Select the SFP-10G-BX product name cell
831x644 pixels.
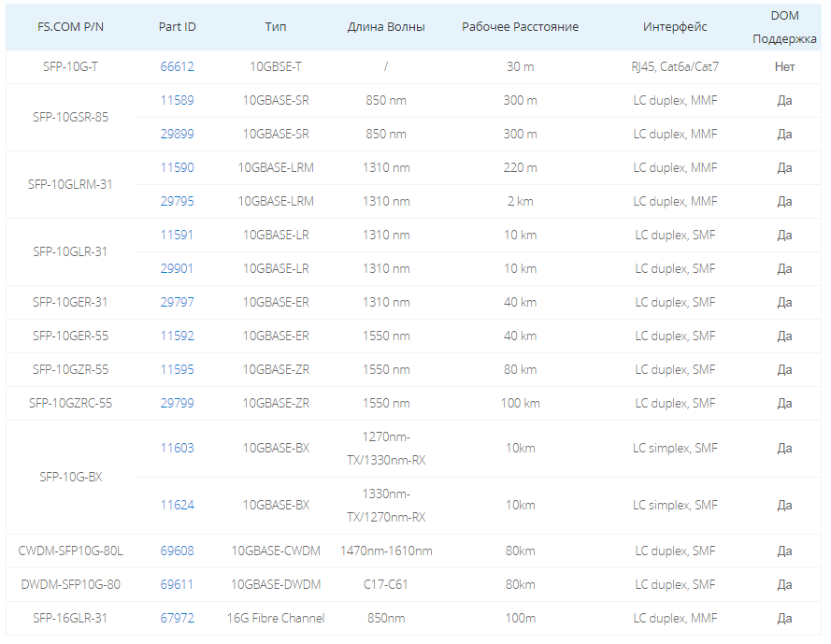click(70, 477)
